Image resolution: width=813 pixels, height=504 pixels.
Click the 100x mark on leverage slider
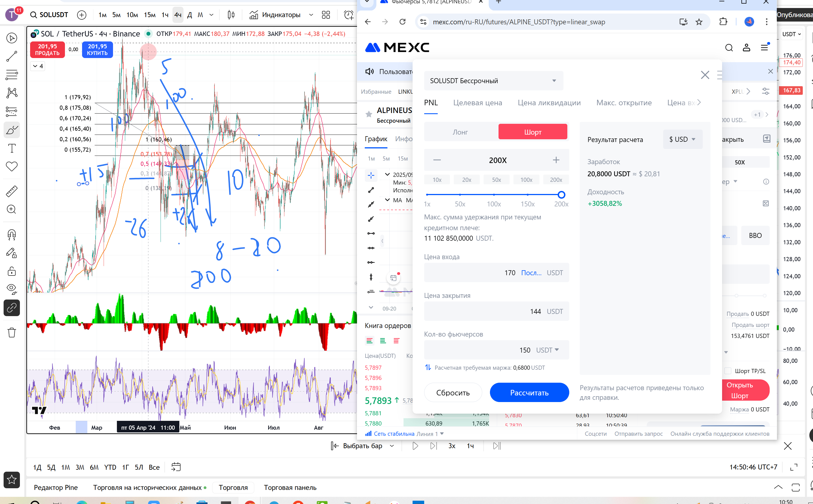494,195
